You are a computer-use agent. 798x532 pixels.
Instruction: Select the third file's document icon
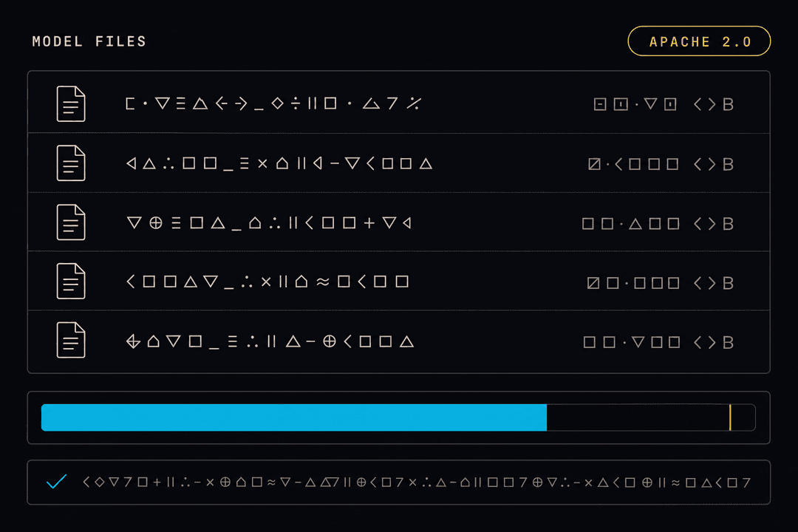tap(71, 222)
